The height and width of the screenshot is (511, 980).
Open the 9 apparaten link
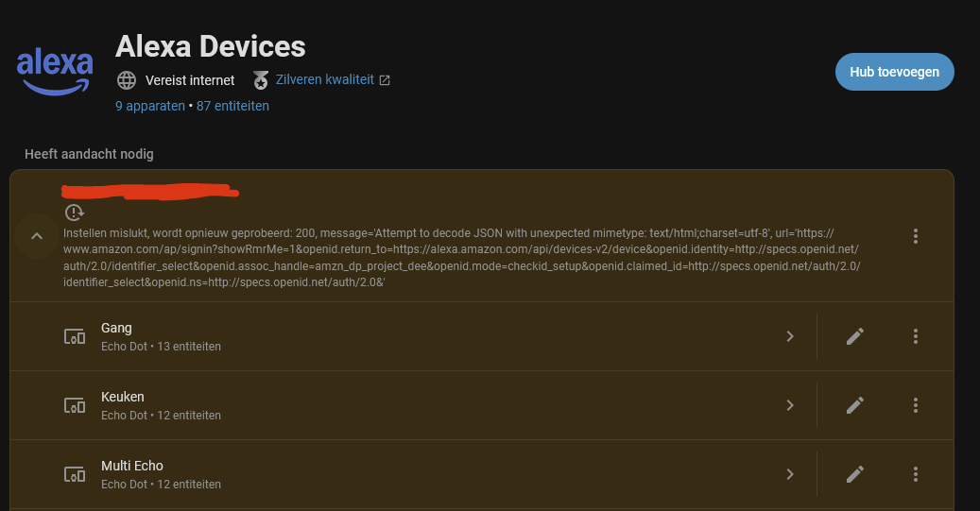tap(150, 106)
